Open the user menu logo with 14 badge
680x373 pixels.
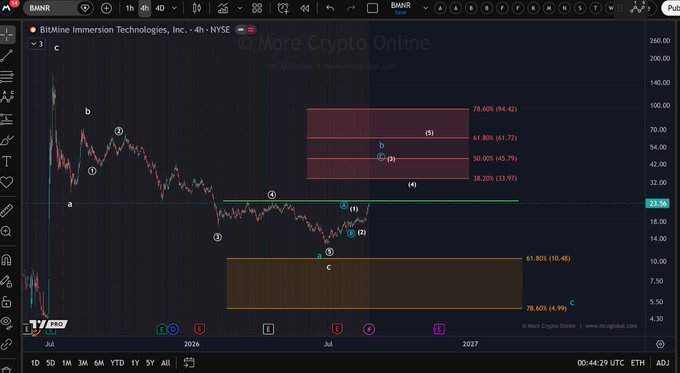(9, 7)
